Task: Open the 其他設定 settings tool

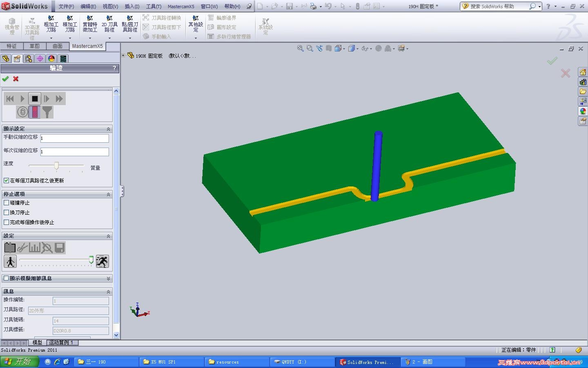Action: coord(196,24)
